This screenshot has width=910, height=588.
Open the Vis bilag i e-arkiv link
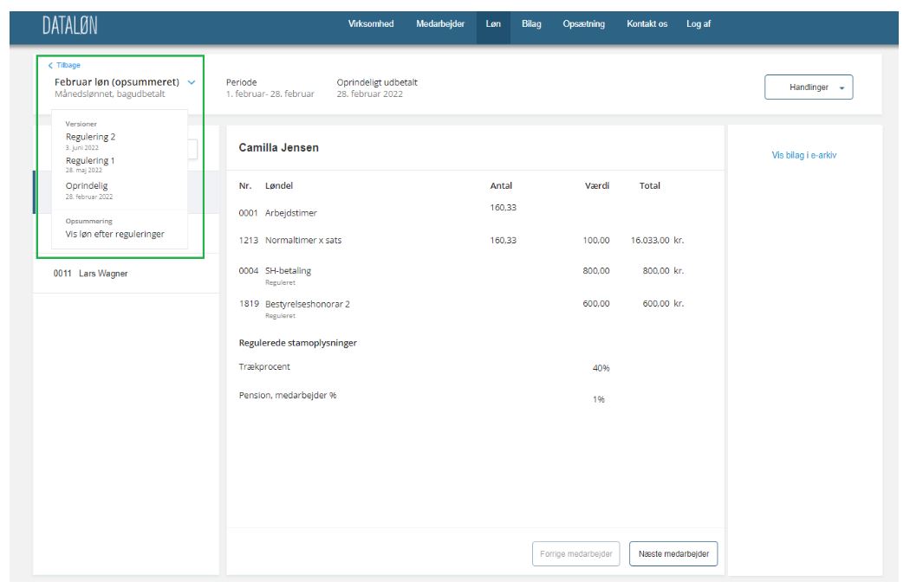tap(803, 156)
